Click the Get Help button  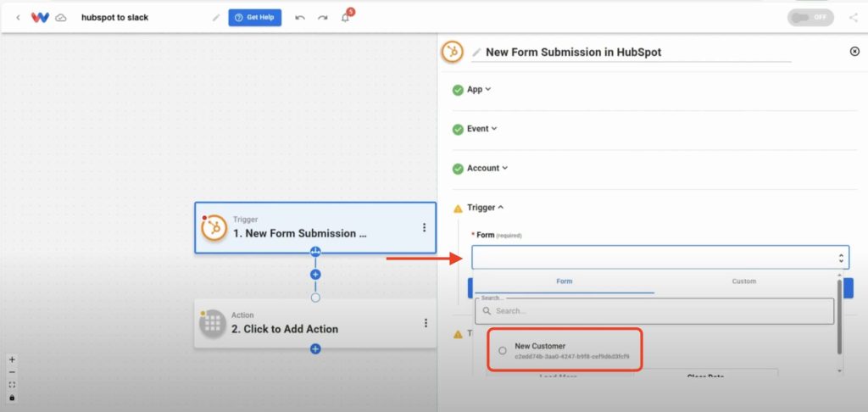point(254,18)
